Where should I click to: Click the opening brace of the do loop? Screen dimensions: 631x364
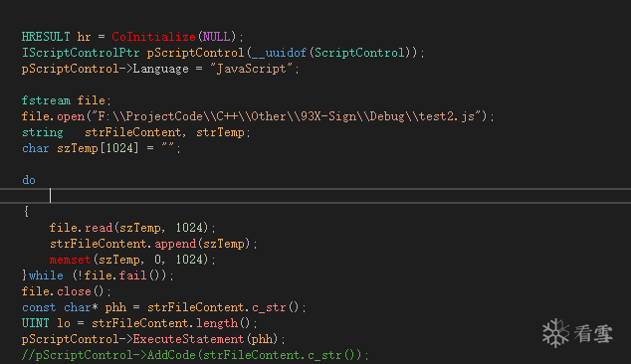(x=26, y=212)
